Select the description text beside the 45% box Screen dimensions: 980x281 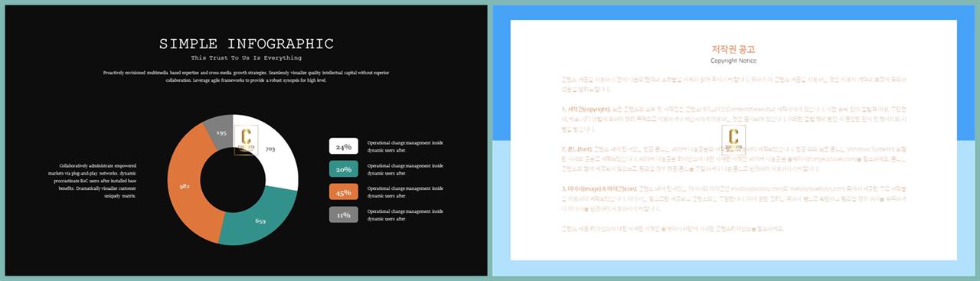click(405, 192)
